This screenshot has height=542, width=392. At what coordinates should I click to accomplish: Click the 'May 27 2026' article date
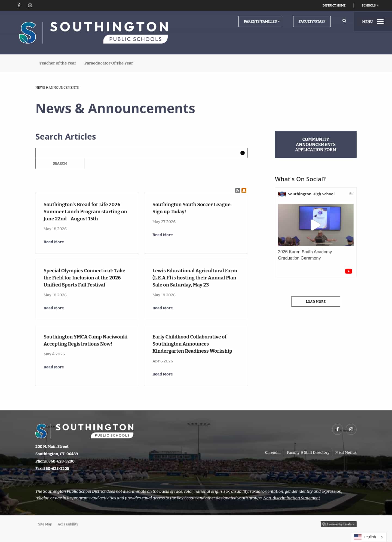tap(164, 222)
